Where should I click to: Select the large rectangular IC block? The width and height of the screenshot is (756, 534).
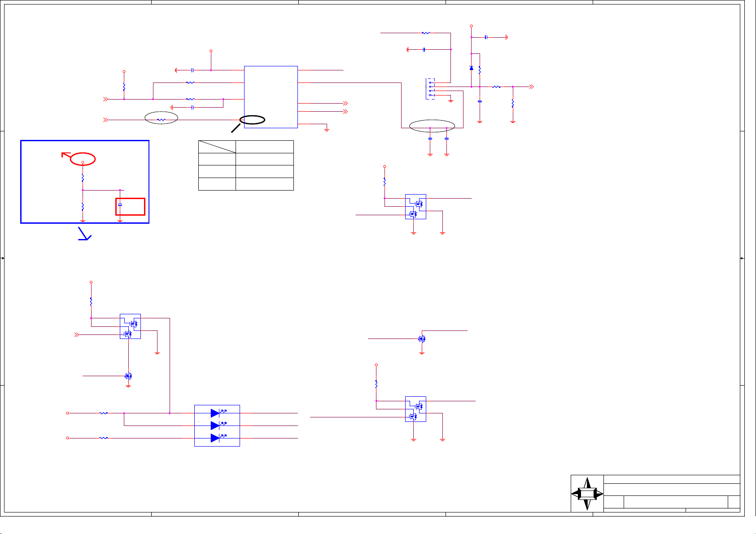coord(271,97)
